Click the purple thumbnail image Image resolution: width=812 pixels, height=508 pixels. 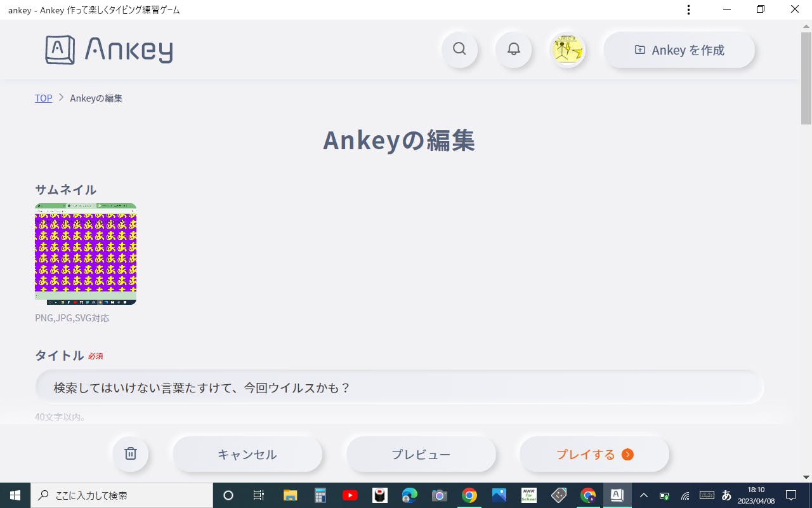(86, 254)
